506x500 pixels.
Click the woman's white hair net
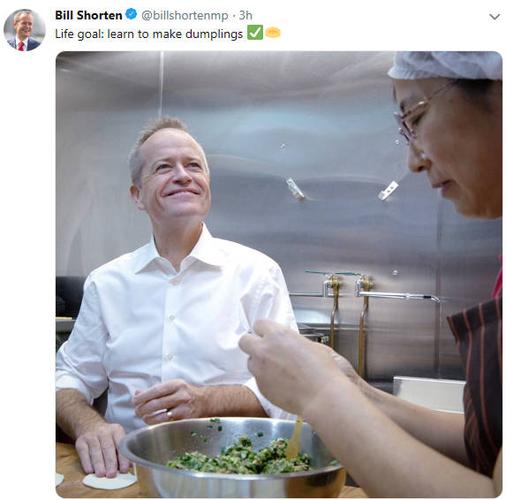(x=445, y=65)
